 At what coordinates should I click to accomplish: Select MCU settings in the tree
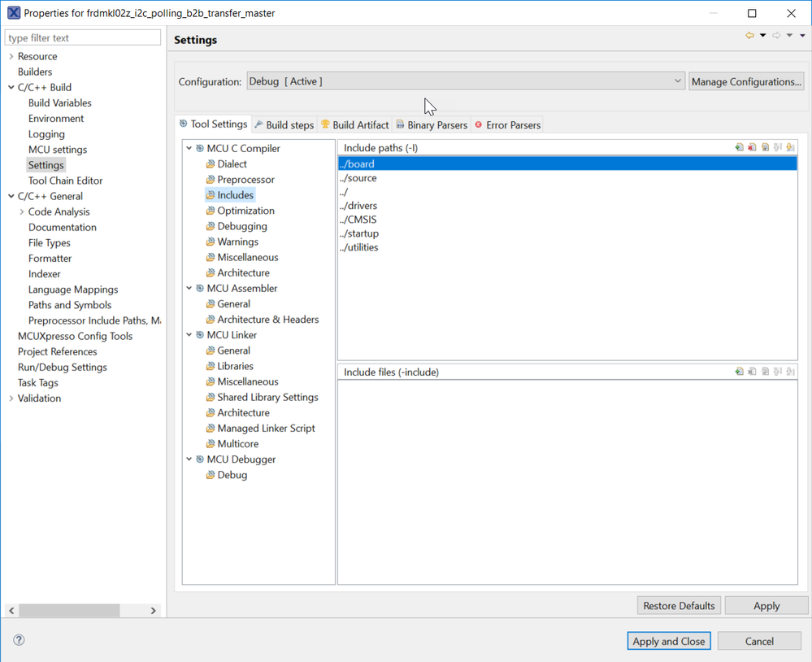click(x=58, y=149)
